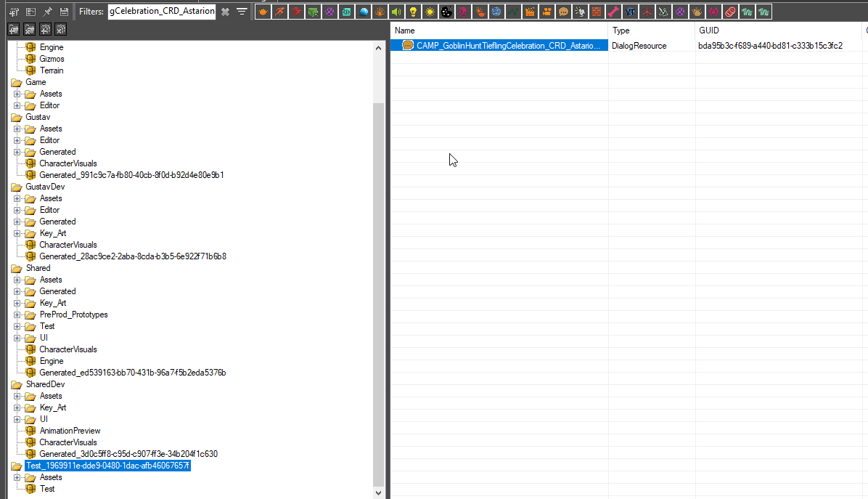Toggle the teal script filter icon
Image resolution: width=868 pixels, height=499 pixels.
(x=346, y=12)
